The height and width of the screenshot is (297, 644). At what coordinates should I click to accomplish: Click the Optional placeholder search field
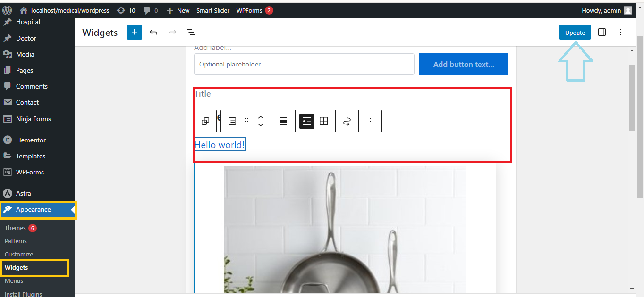304,64
